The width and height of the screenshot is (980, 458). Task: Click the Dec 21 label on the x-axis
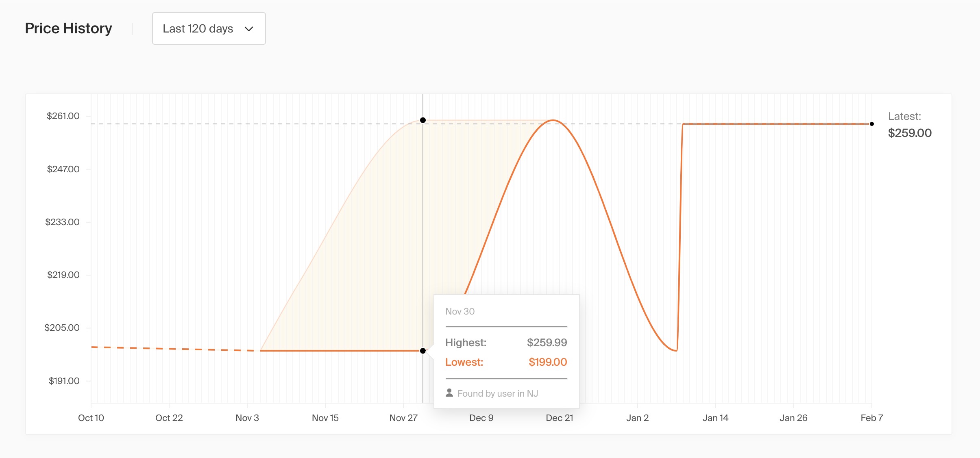click(559, 418)
